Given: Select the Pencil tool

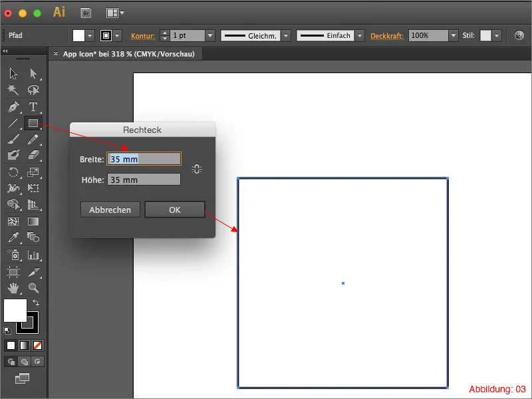Looking at the screenshot, I should (33, 139).
